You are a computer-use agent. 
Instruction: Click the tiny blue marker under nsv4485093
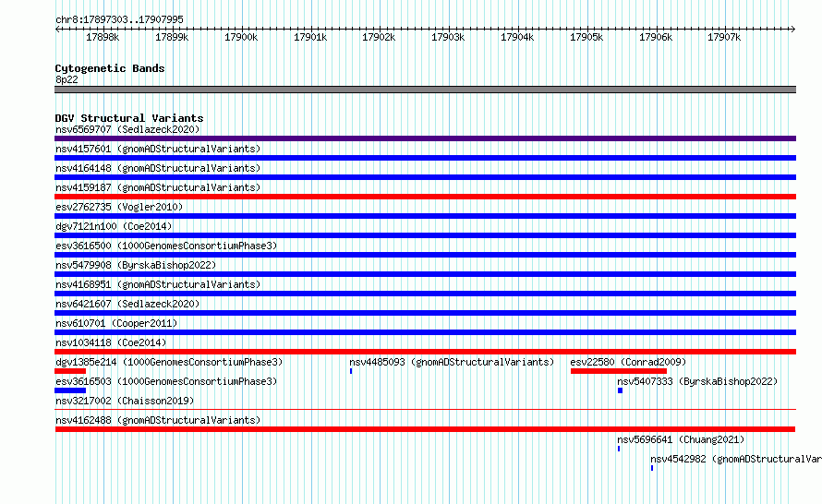click(351, 371)
